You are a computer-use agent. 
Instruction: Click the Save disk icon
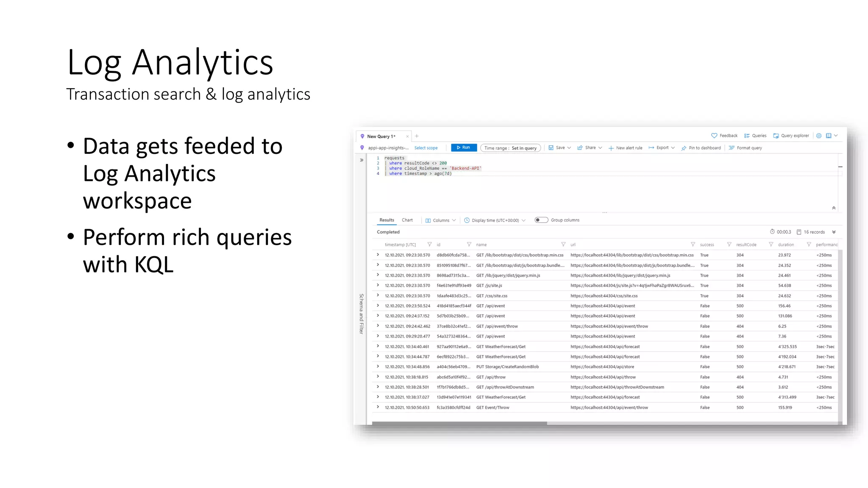point(551,148)
